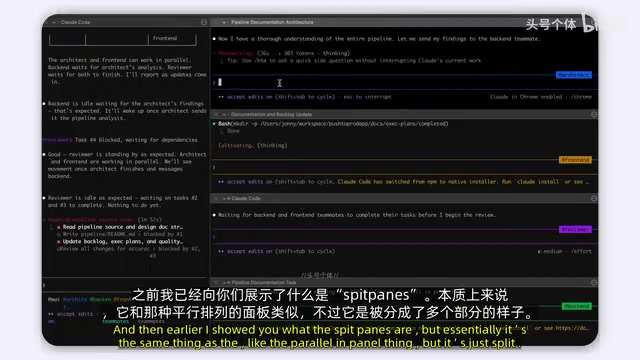Click 'accept edits on' in the reviewer pane
The width and height of the screenshot is (640, 360).
[x=249, y=251]
